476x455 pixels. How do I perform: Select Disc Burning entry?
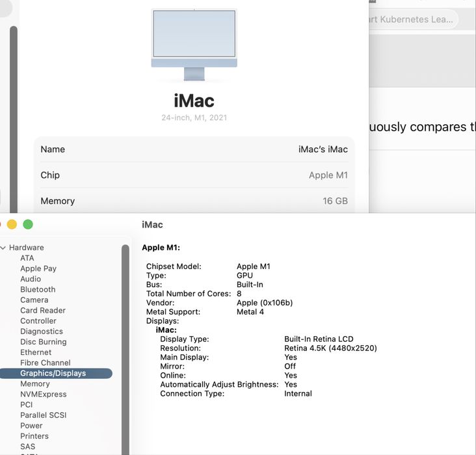point(44,342)
